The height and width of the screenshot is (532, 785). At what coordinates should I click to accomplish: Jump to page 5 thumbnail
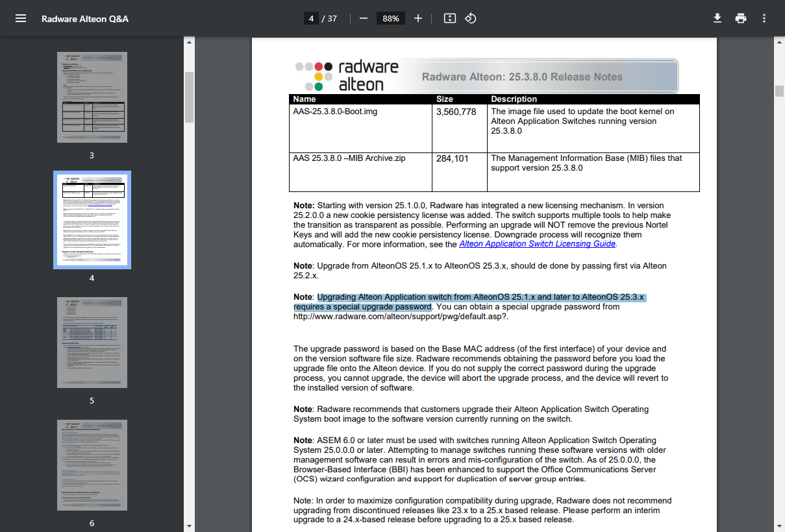tap(92, 343)
